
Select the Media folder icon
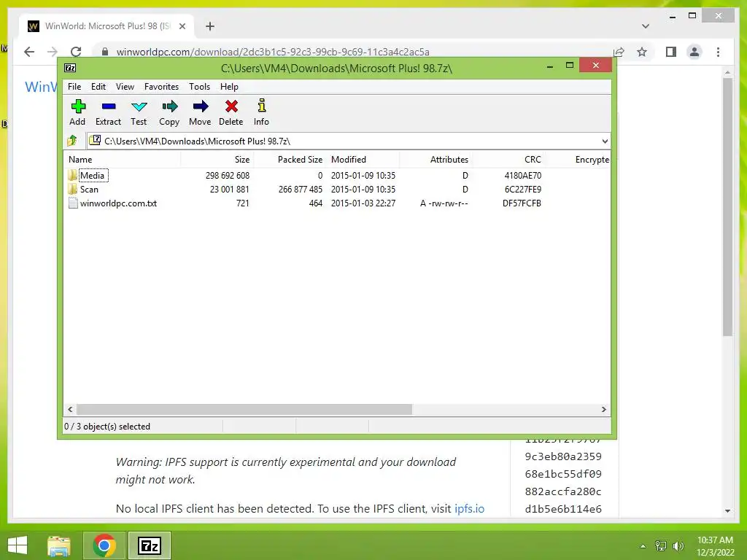pos(72,175)
